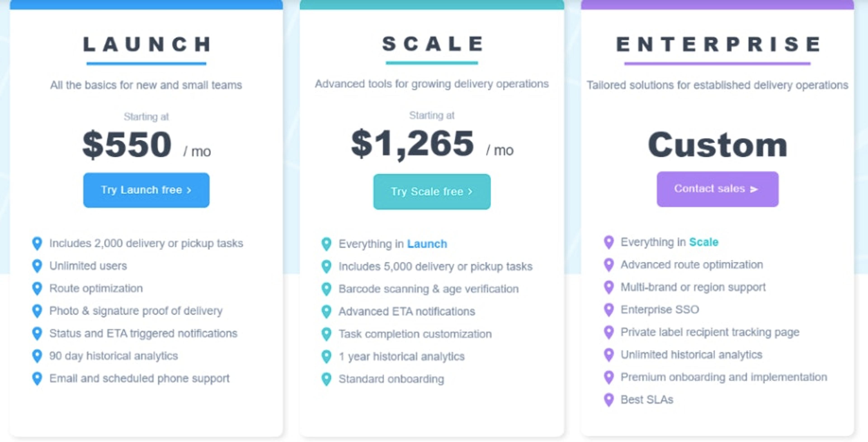Select the ENTERPRISE plan heading
Screen dimensions: 868x442
click(718, 44)
